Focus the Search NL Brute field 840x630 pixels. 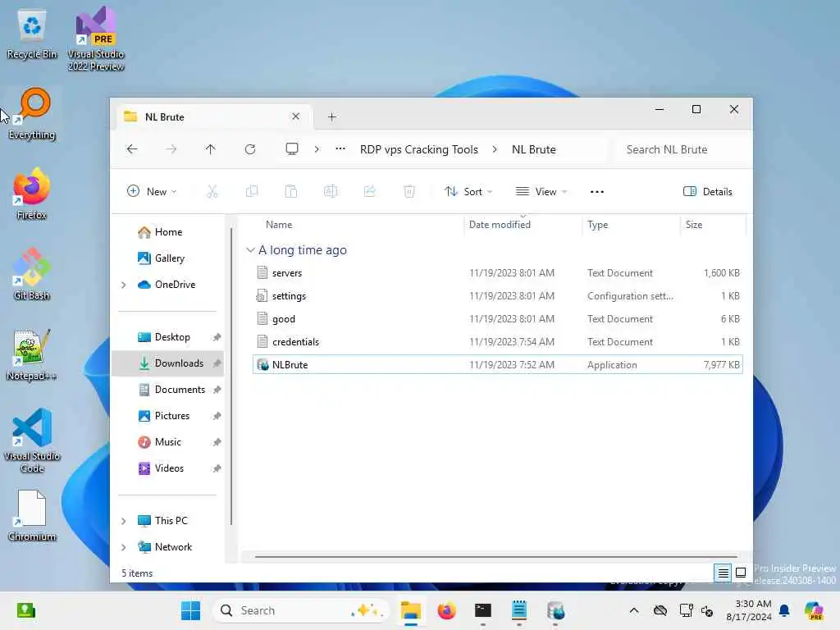click(x=679, y=149)
